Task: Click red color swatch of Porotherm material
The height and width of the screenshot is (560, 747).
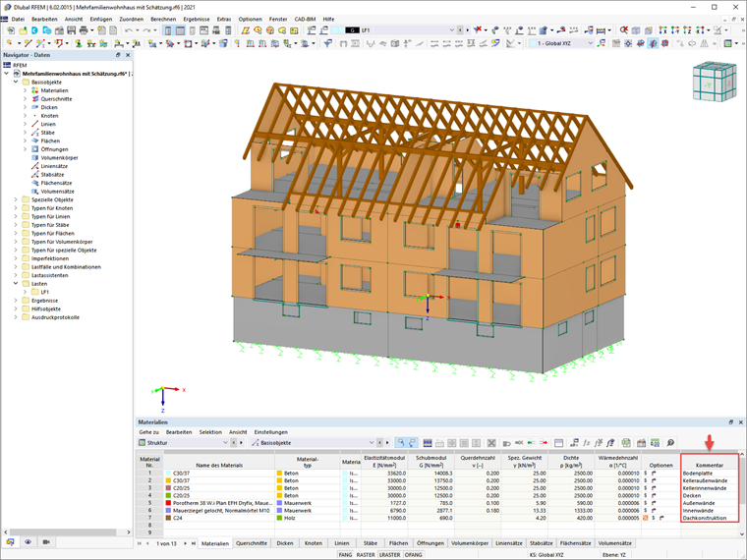Action: pos(168,503)
